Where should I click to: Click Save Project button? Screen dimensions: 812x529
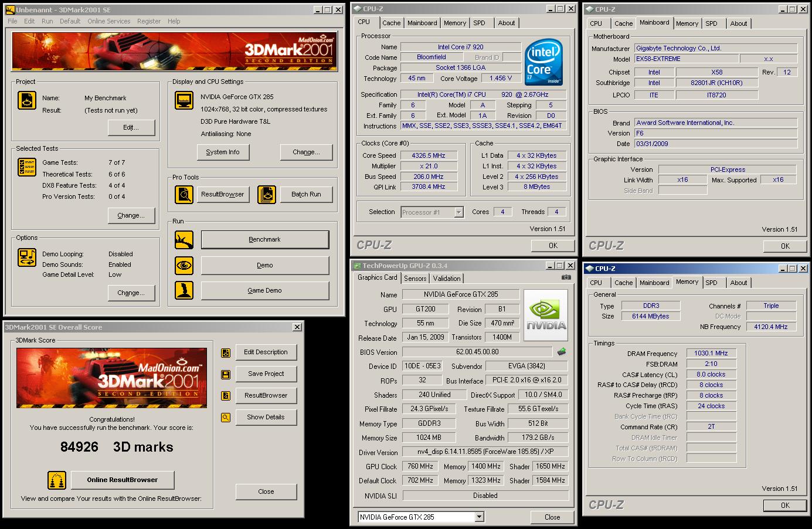pos(266,374)
